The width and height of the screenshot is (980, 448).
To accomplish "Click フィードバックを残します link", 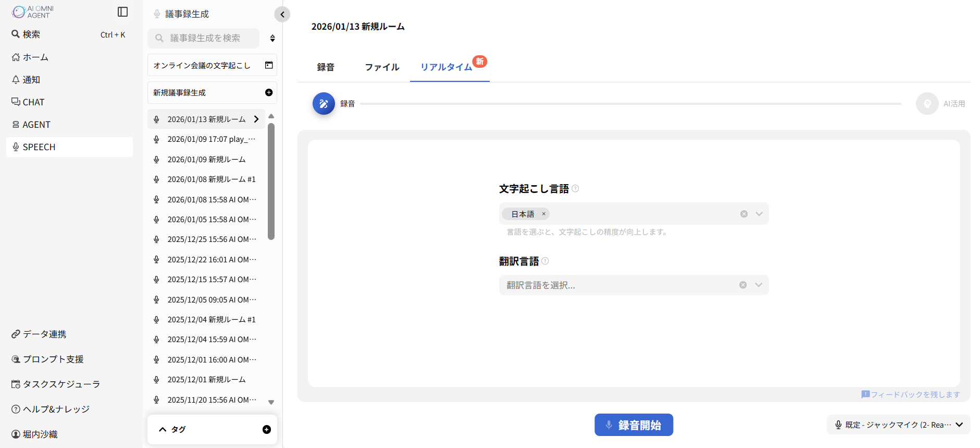I will 911,394.
